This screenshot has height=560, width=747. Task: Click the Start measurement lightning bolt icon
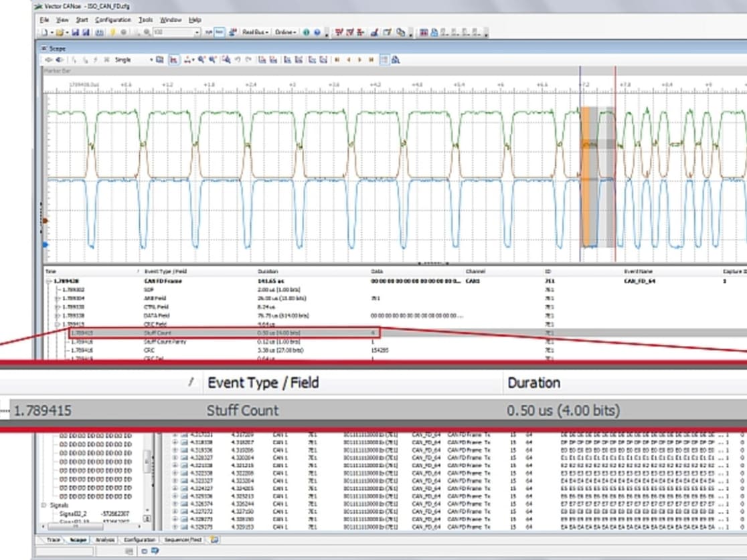pos(113,32)
